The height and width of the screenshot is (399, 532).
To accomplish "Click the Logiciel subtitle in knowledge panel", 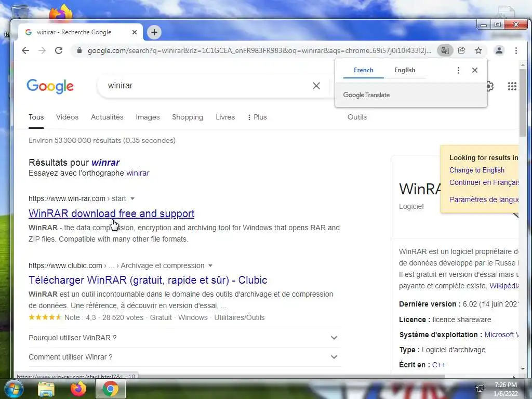I will point(411,207).
